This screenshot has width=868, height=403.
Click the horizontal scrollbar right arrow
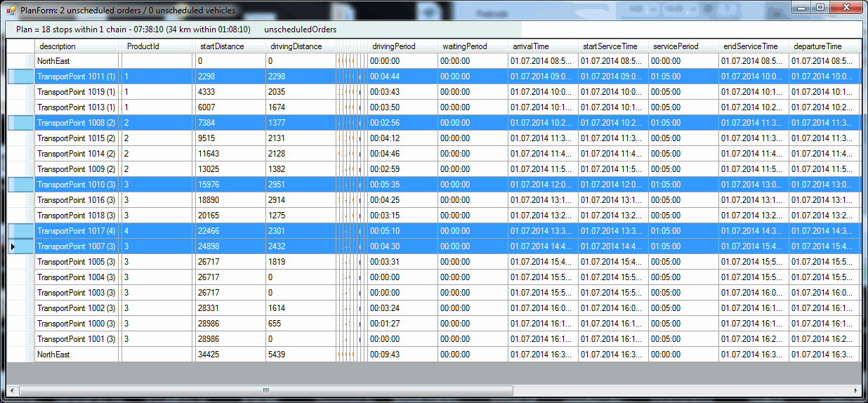[x=856, y=390]
